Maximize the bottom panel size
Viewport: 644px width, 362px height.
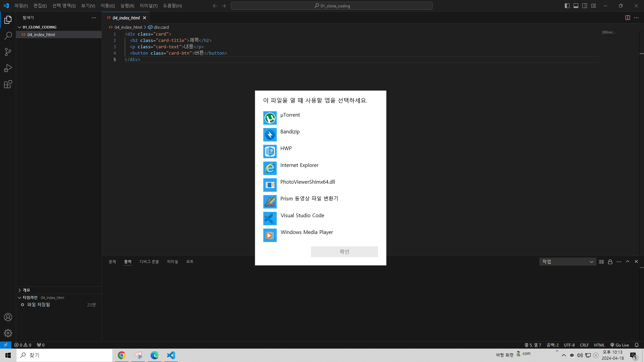[628, 262]
